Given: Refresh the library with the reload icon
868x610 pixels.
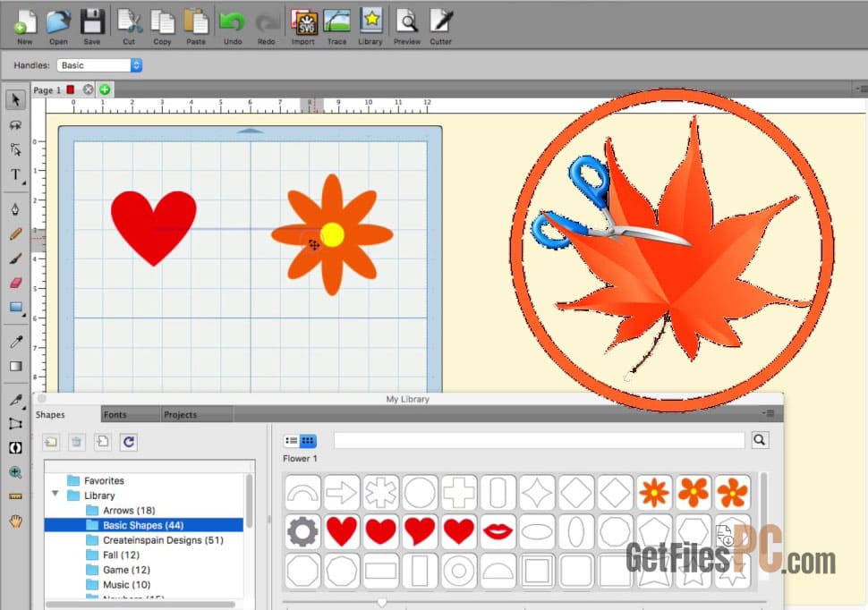Looking at the screenshot, I should [129, 442].
